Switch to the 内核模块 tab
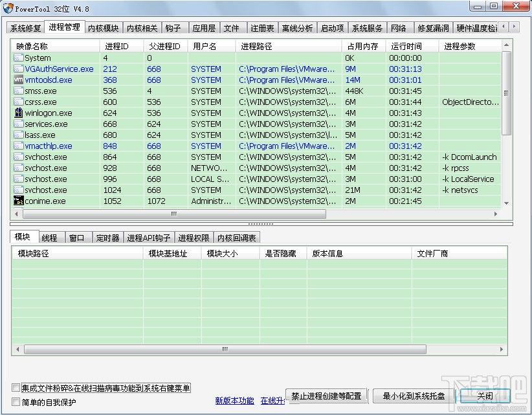The image size is (532, 415). tap(104, 28)
